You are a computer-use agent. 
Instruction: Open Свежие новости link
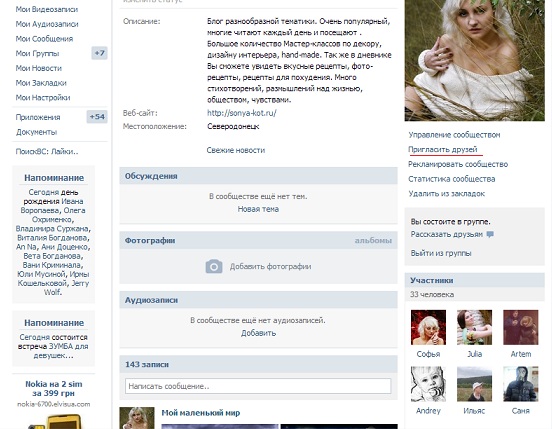click(236, 150)
